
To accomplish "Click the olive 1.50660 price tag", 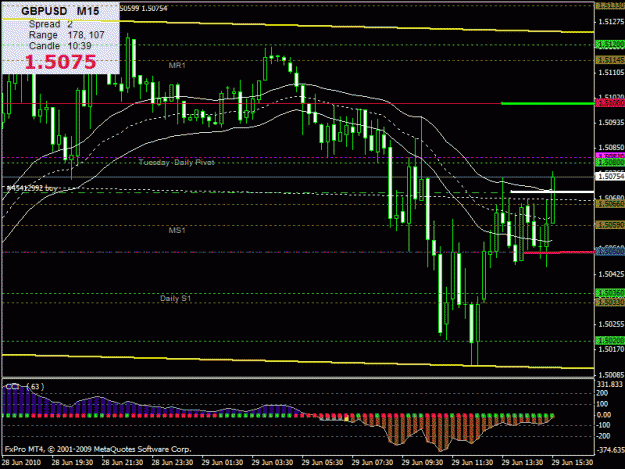I will (610, 204).
